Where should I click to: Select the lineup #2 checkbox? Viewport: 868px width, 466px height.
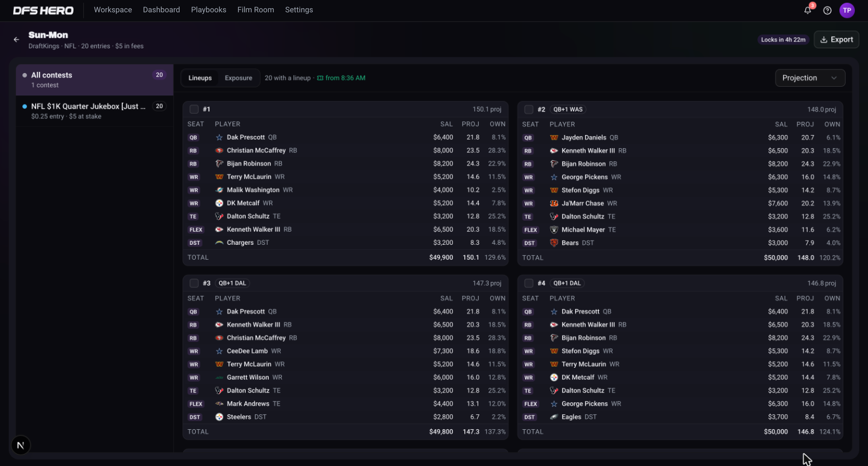click(x=529, y=109)
